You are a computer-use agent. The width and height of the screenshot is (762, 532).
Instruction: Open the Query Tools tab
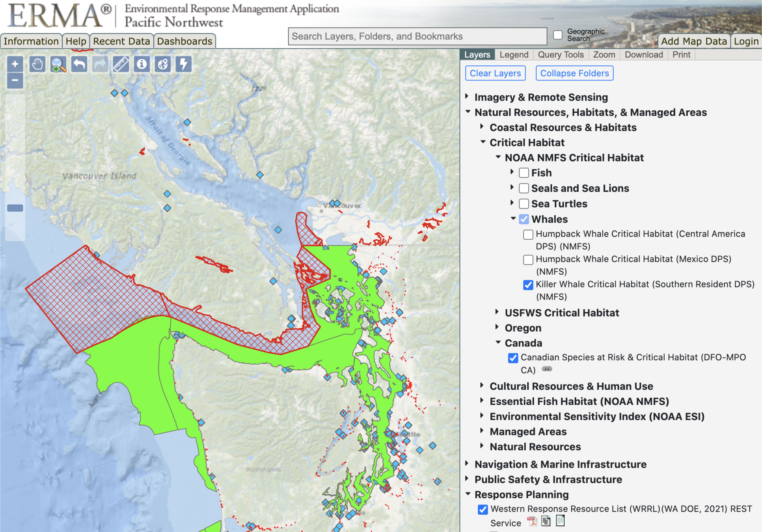click(560, 54)
